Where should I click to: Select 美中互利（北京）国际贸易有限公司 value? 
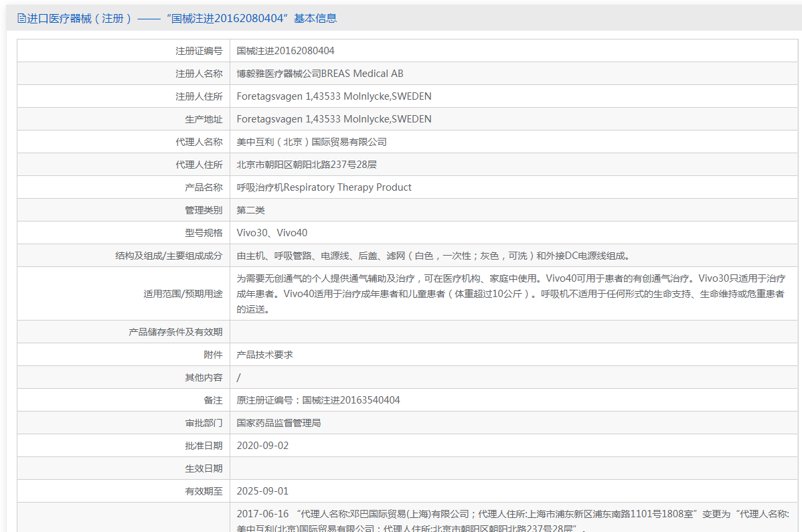coord(311,142)
